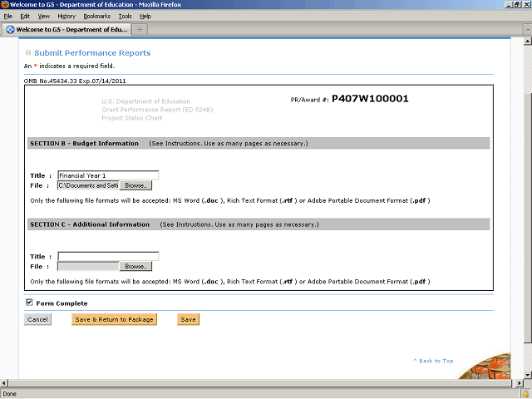Restore the Firefox window size
Screen dimensions: 532x399
tap(516, 4)
